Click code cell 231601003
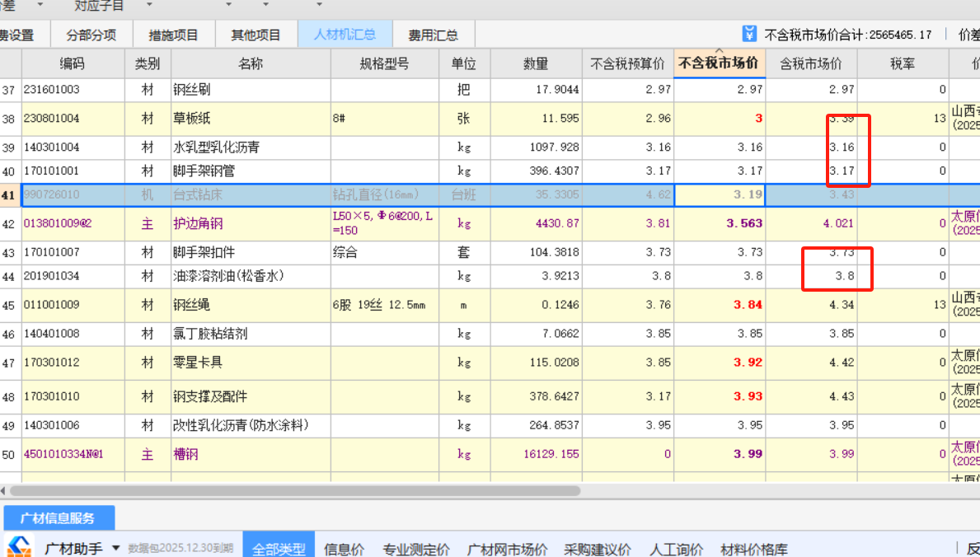This screenshot has width=980, height=557. pyautogui.click(x=73, y=89)
